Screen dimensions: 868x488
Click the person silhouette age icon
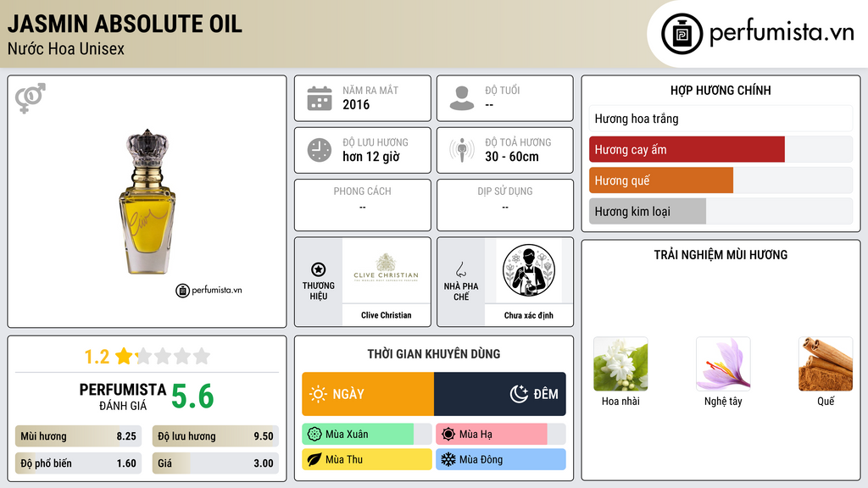pyautogui.click(x=462, y=98)
